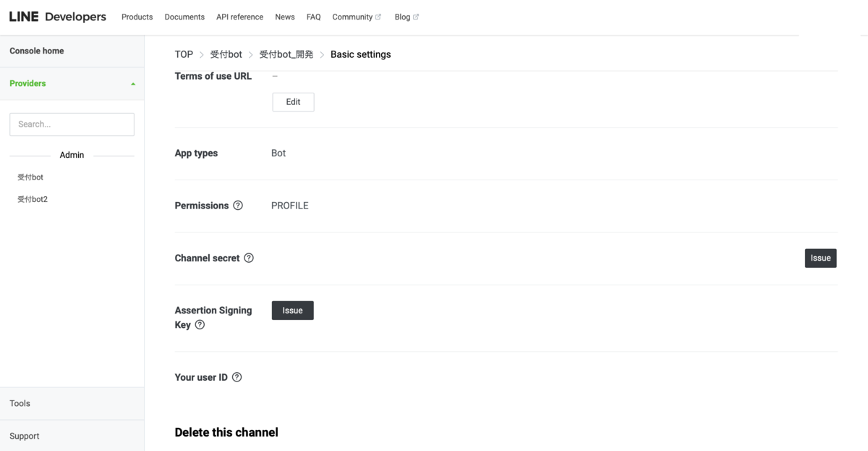Open the Documents menu
Image resolution: width=868 pixels, height=451 pixels.
[x=184, y=17]
